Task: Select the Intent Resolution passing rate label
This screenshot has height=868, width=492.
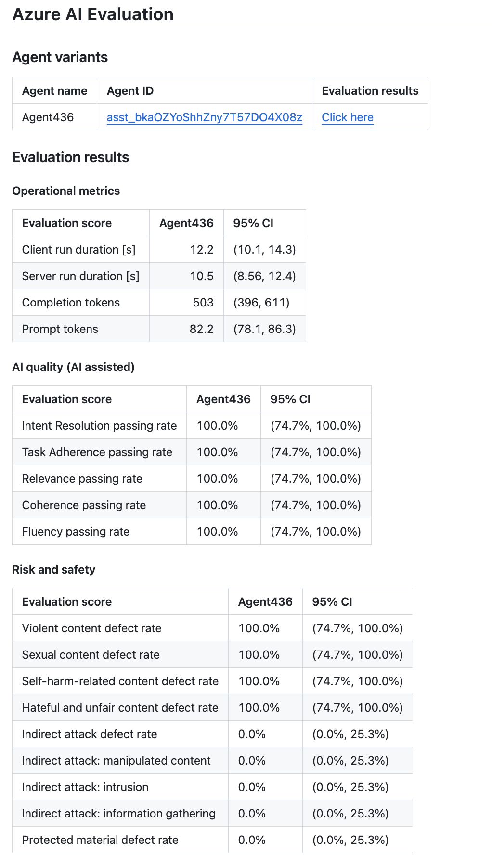Action: tap(100, 426)
